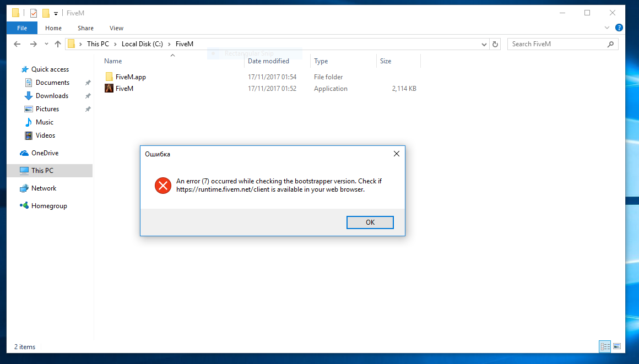Click the search magnifier icon
The height and width of the screenshot is (364, 639).
[610, 44]
